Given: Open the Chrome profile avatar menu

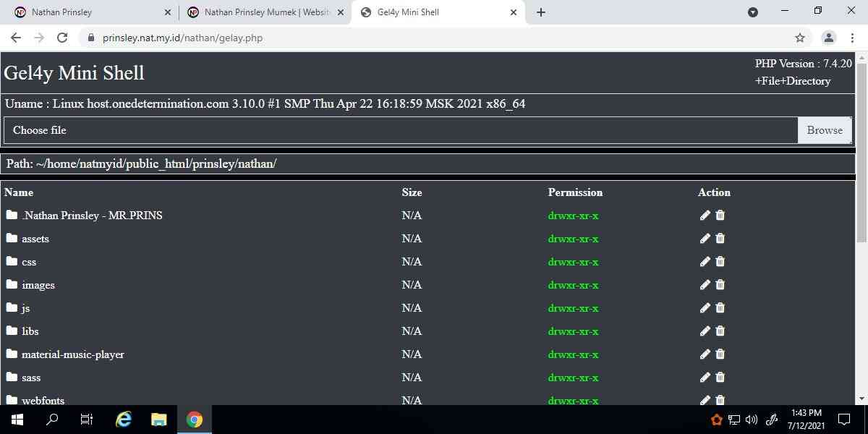Looking at the screenshot, I should tap(829, 38).
